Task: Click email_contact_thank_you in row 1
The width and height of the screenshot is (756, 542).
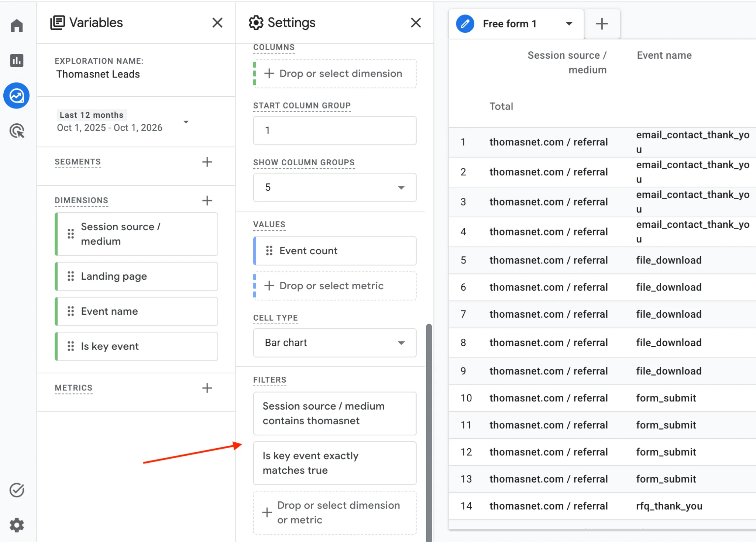Action: pyautogui.click(x=693, y=142)
